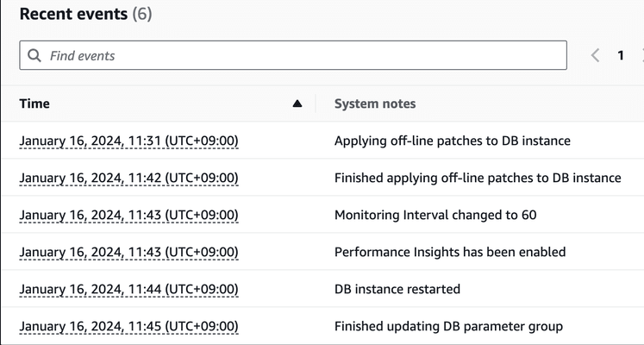Select the Finished applying off-line patches note
The height and width of the screenshot is (345, 644).
tap(478, 178)
